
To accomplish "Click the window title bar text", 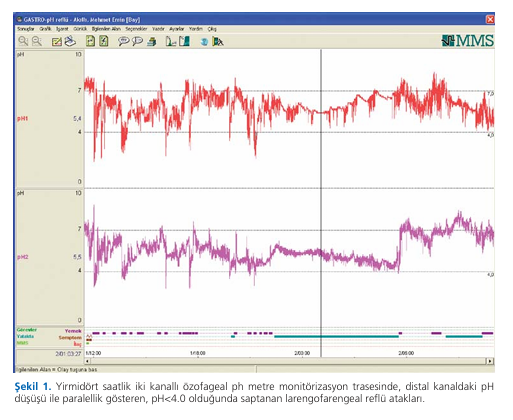I will point(82,19).
